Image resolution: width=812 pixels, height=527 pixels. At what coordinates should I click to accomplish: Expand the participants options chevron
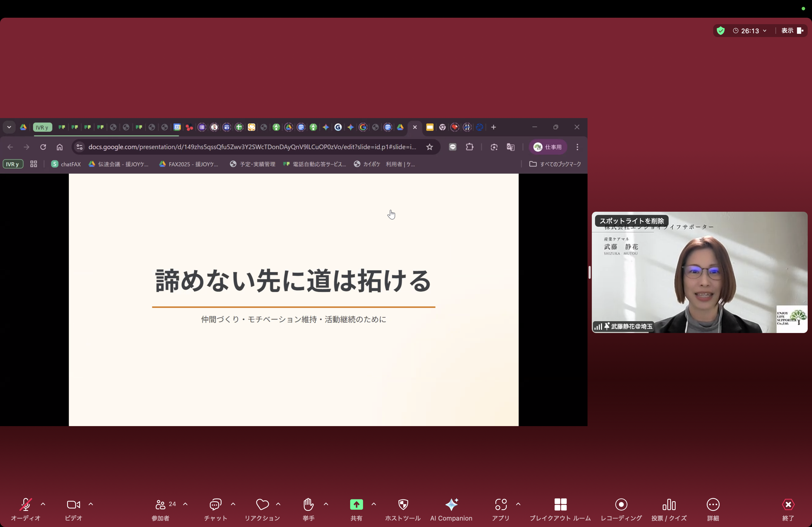(x=185, y=504)
